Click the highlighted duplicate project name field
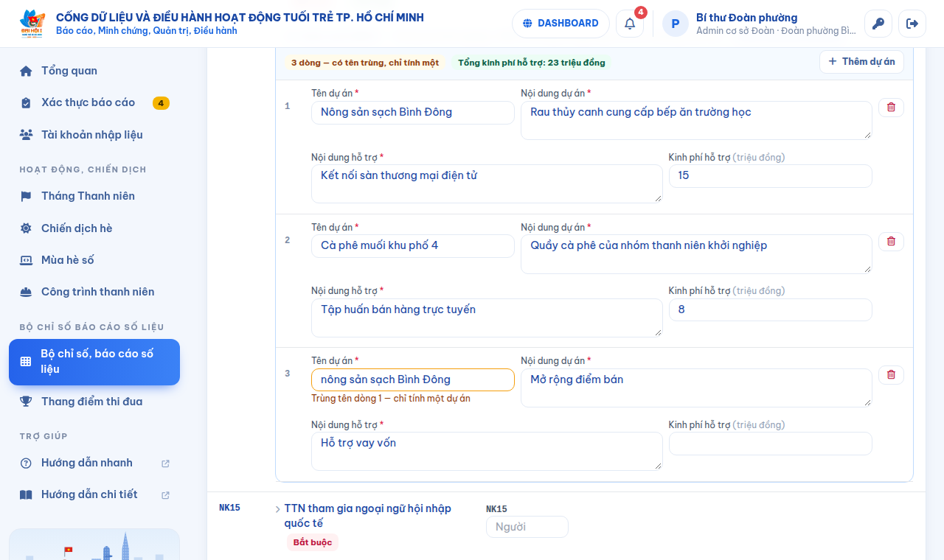944x560 pixels. coord(413,379)
